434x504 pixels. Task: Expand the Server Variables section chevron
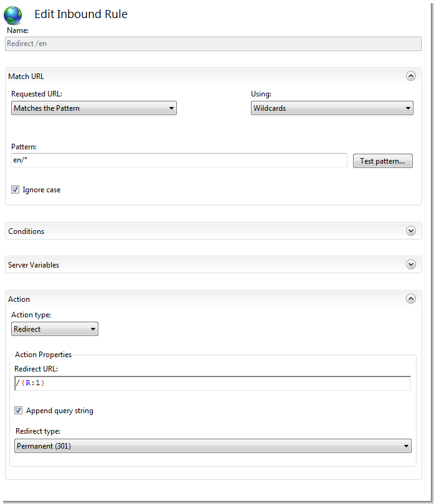click(410, 264)
